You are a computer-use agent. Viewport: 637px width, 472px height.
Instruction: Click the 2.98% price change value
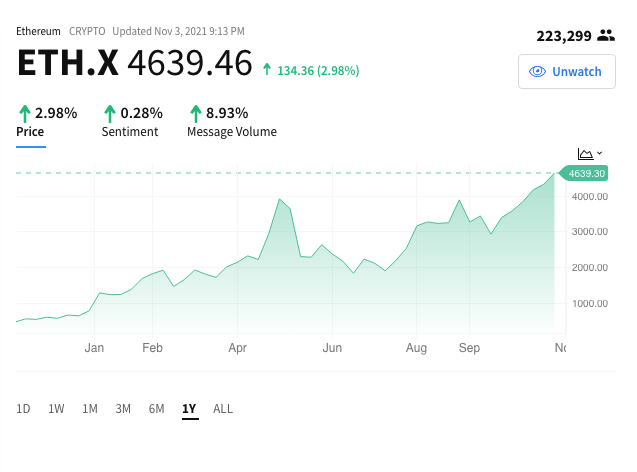point(56,113)
